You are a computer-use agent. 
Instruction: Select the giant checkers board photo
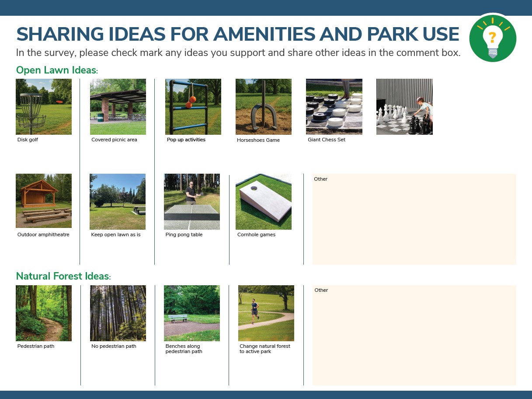tap(334, 107)
